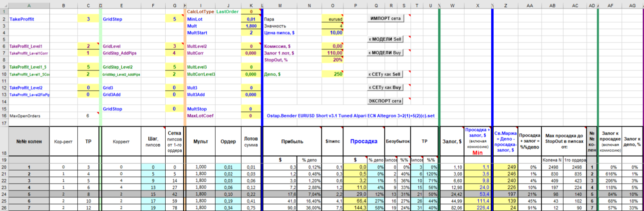Select the Mult value cell 1,800

pyautogui.click(x=250, y=25)
